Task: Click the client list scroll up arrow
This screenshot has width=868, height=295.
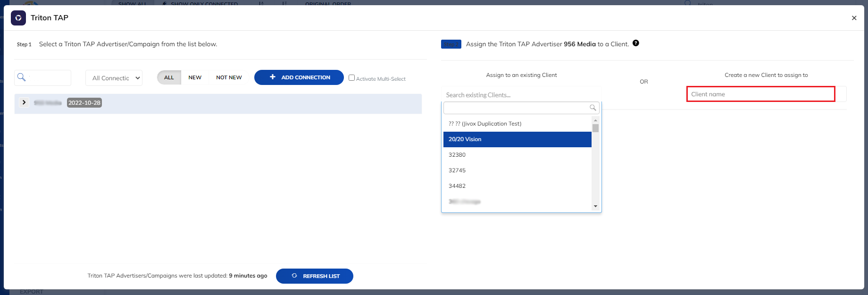Action: [x=595, y=120]
